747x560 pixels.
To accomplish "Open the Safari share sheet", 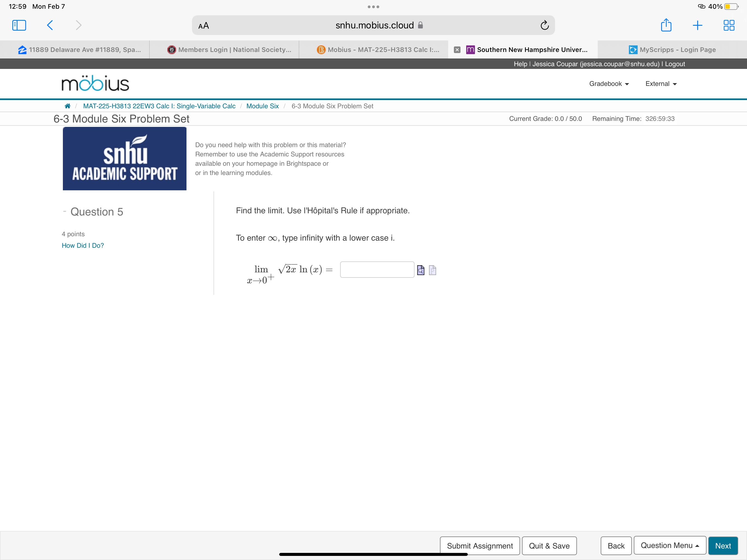I will (x=666, y=25).
